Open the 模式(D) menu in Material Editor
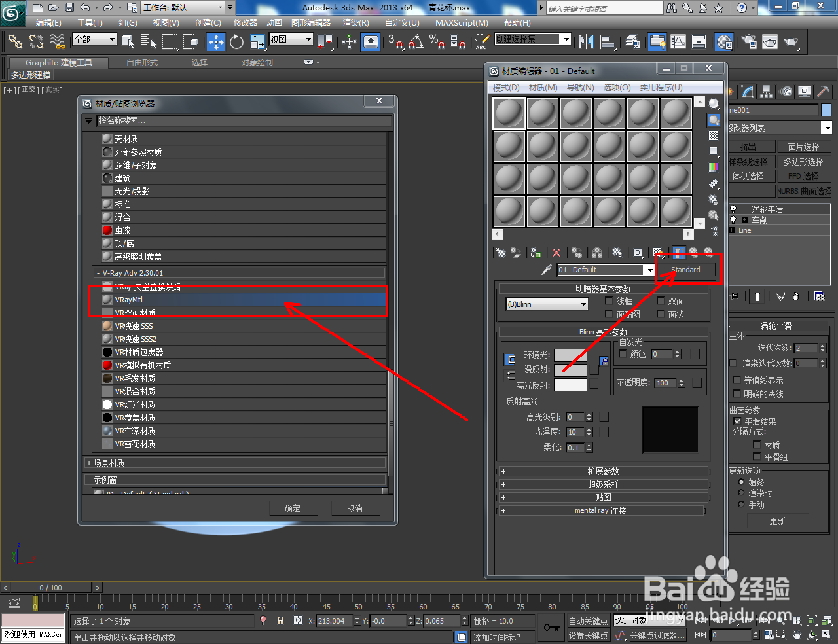Viewport: 838px width, 644px height. [506, 88]
